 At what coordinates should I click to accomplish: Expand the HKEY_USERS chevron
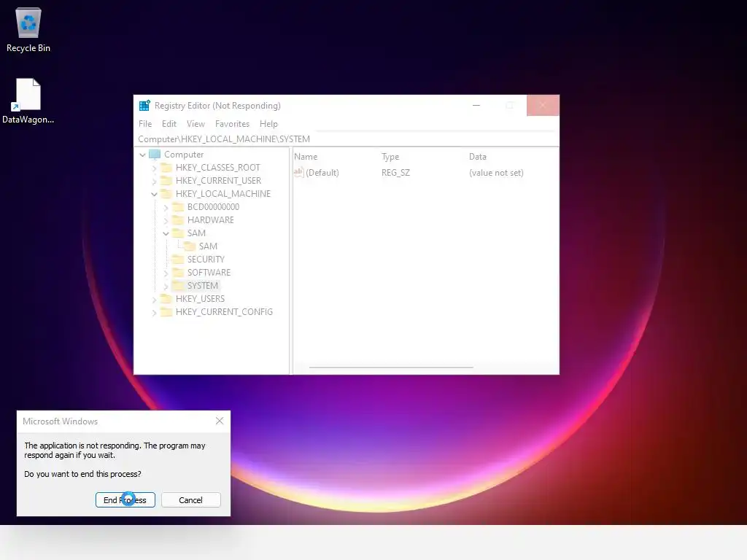154,300
